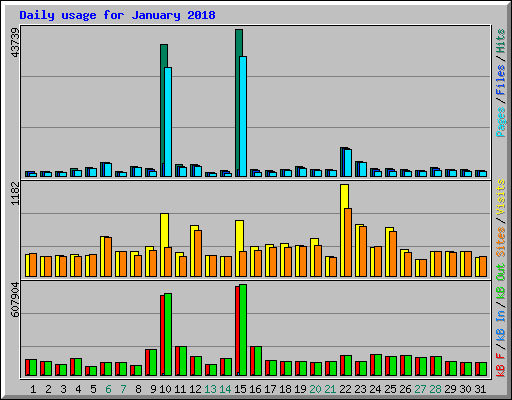512x400 pixels.
Task: Select the cyan Pages bar for day 10
Action: [168, 122]
